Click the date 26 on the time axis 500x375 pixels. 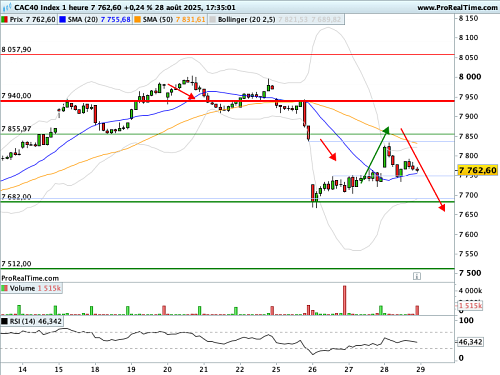click(312, 369)
